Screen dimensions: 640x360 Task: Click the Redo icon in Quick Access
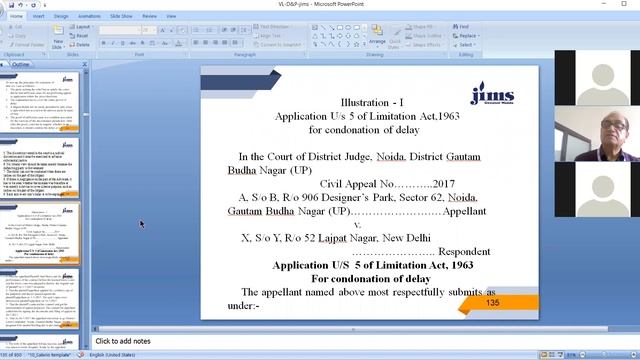[33, 5]
